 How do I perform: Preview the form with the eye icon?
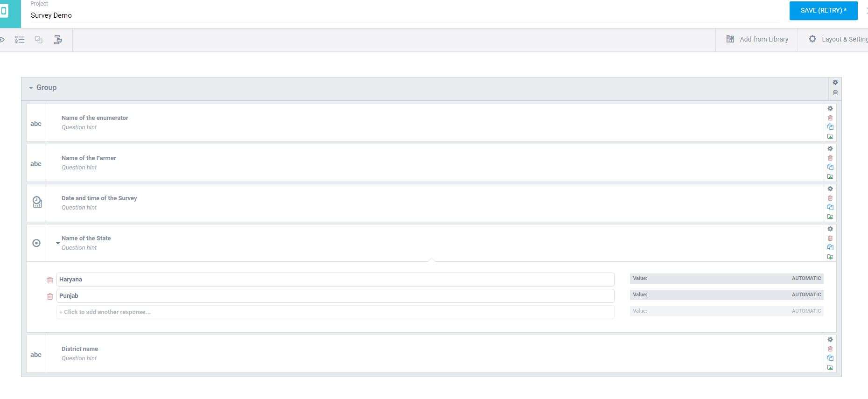click(2, 40)
